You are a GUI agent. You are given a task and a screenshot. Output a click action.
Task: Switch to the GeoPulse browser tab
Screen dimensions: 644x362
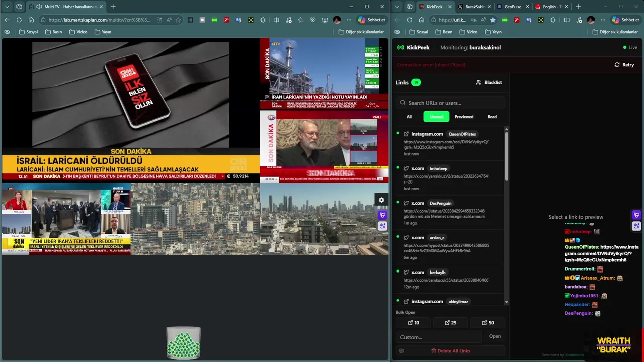tap(512, 7)
